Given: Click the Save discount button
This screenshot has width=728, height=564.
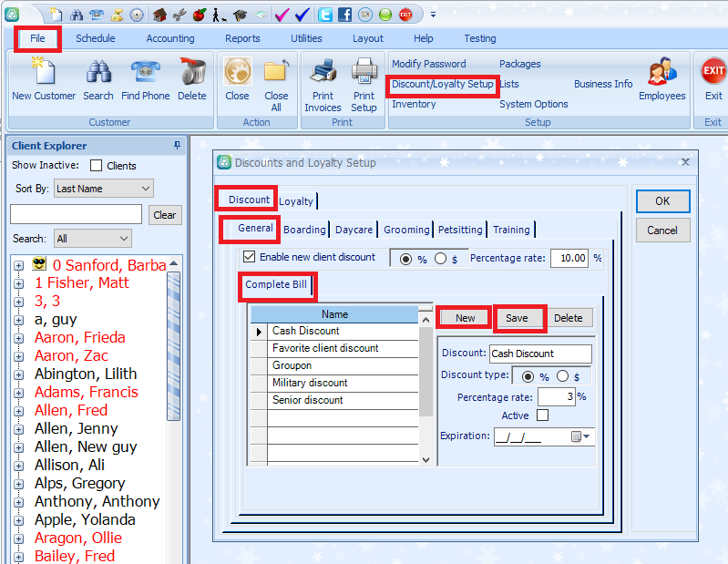Looking at the screenshot, I should [x=517, y=318].
